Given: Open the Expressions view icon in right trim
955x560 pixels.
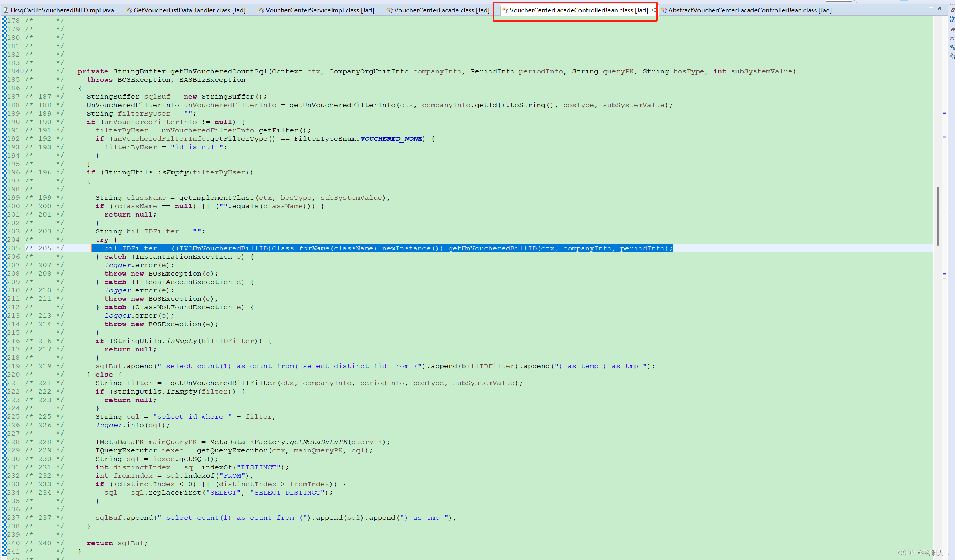Looking at the screenshot, I should pyautogui.click(x=952, y=56).
